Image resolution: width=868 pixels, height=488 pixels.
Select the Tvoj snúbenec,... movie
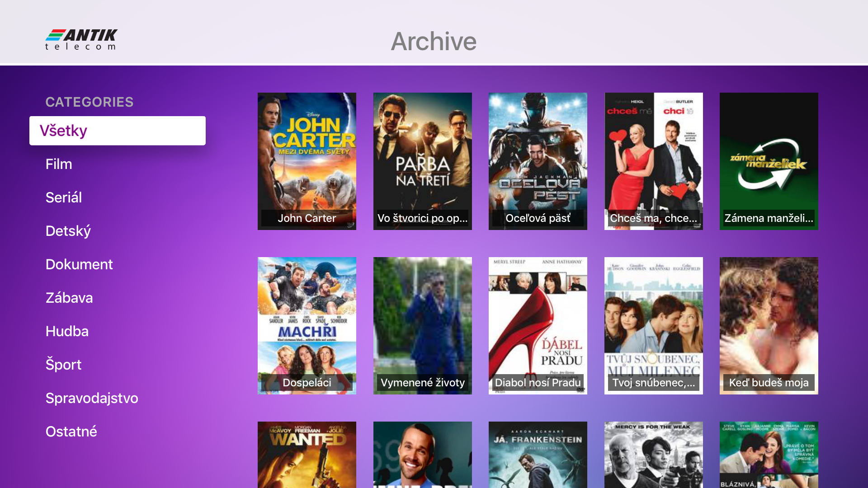point(654,326)
